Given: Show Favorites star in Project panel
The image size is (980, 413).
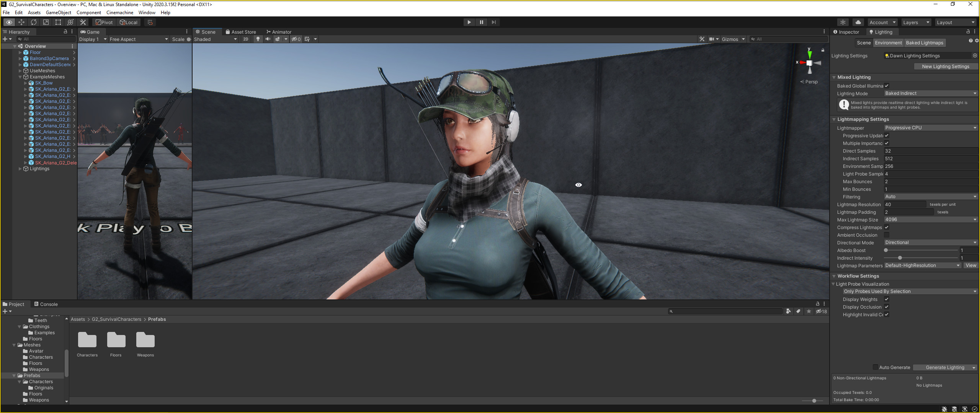Looking at the screenshot, I should pyautogui.click(x=808, y=311).
